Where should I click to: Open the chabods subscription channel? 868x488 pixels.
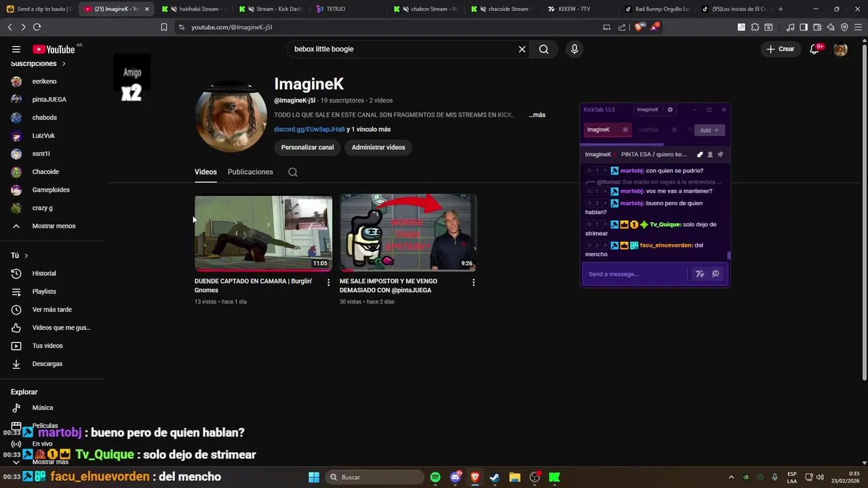52,117
